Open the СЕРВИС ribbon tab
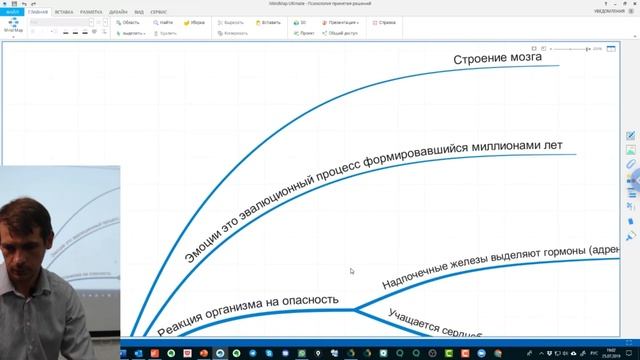The image size is (640, 360). click(158, 12)
